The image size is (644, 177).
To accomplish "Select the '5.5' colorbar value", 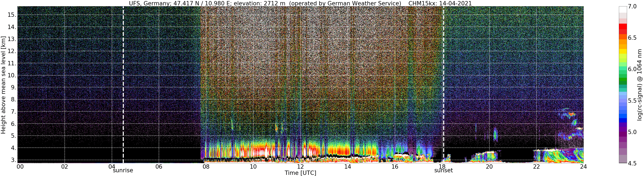I will click(x=632, y=101).
